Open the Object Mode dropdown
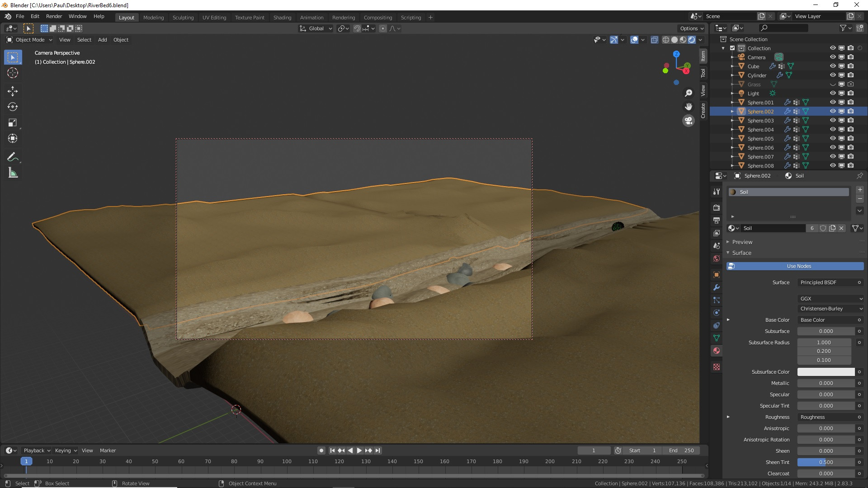The height and width of the screenshot is (488, 868). 29,40
